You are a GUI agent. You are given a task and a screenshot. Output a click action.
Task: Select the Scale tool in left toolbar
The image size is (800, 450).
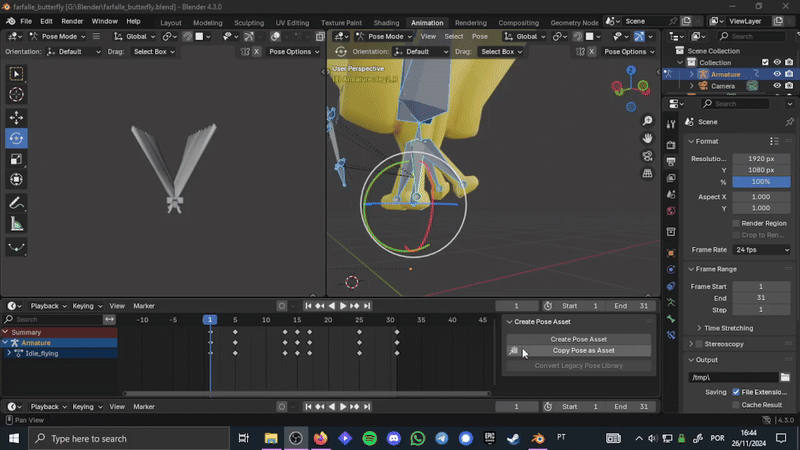16,159
